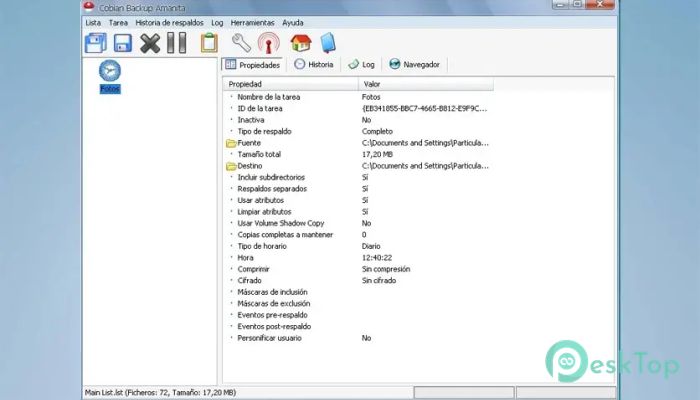Select the Respaldos separados row
The image size is (700, 400).
tap(358, 189)
